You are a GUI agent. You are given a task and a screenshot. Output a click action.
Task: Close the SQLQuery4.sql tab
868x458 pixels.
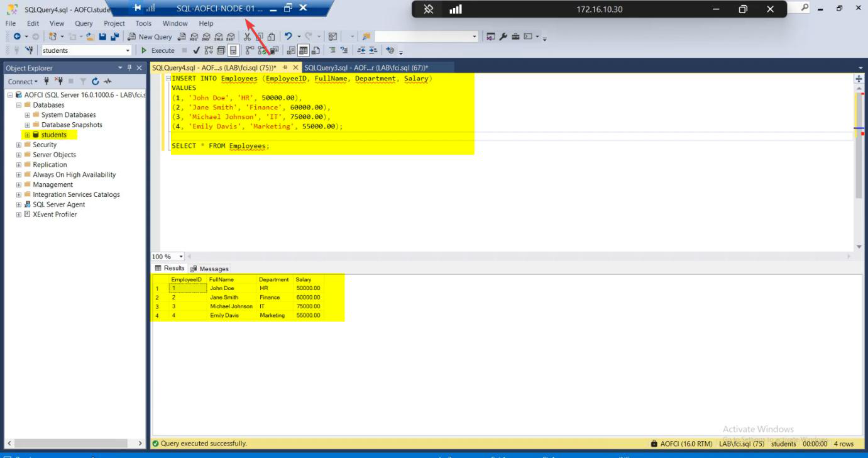pos(295,67)
